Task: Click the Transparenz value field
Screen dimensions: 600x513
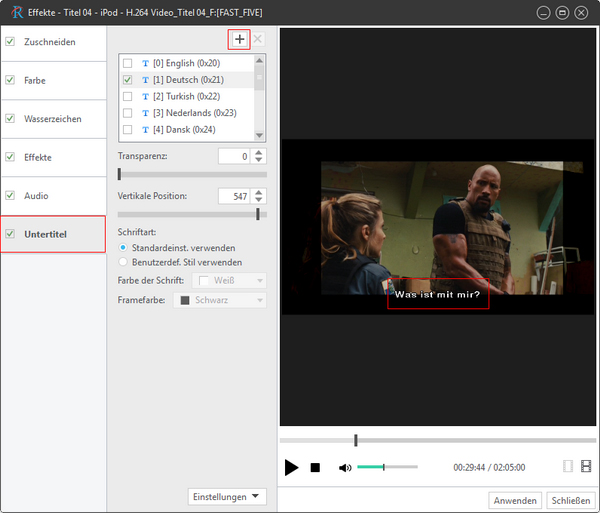Action: [x=234, y=156]
